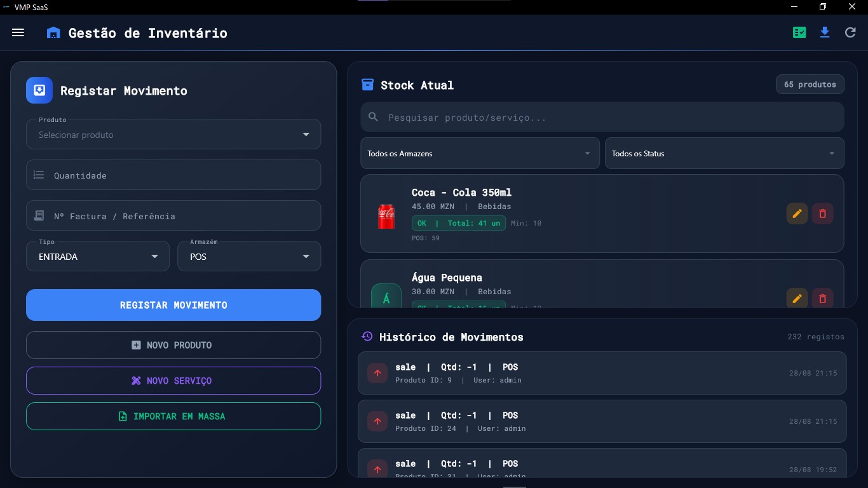Image resolution: width=868 pixels, height=488 pixels.
Task: Click the green checklist icon in header
Action: pyautogui.click(x=799, y=32)
